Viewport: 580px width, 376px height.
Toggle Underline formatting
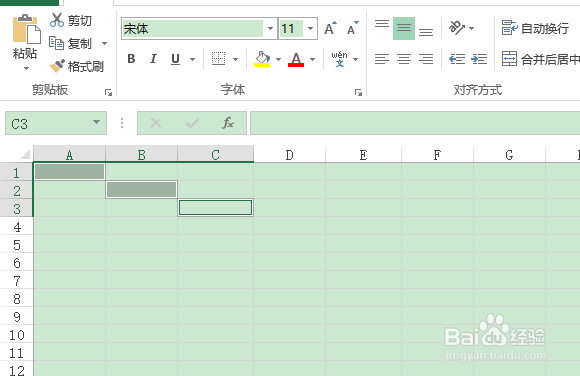pos(175,59)
